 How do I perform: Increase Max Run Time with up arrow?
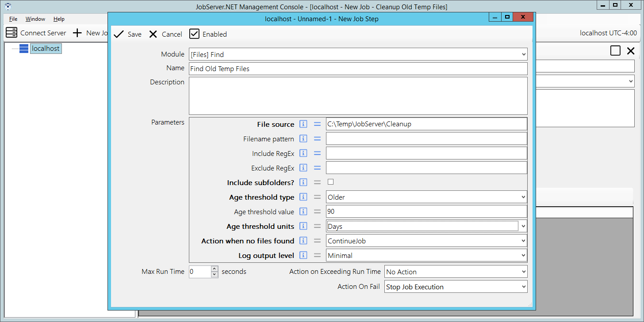pyautogui.click(x=215, y=269)
